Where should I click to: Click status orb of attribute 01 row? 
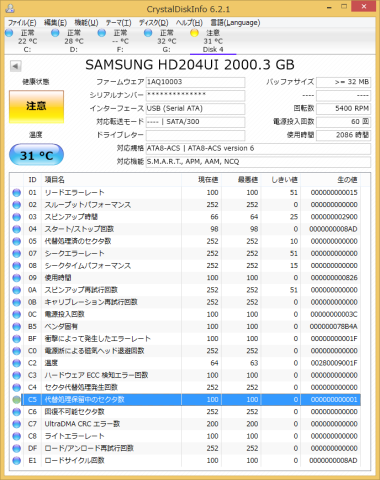[16, 193]
